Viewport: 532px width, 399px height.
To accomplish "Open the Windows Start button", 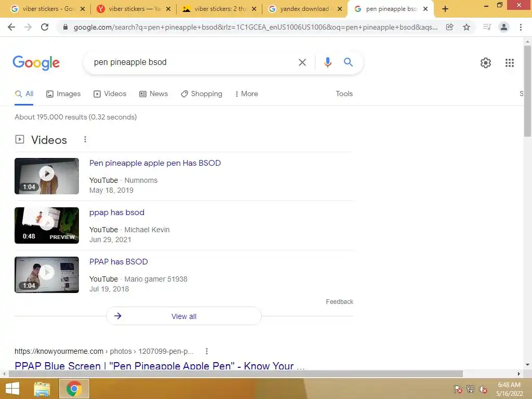I will [x=12, y=389].
